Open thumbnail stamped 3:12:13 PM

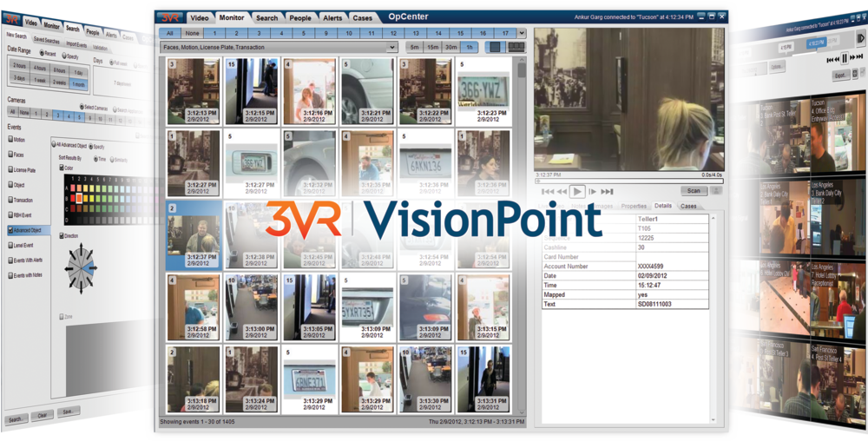(x=194, y=91)
